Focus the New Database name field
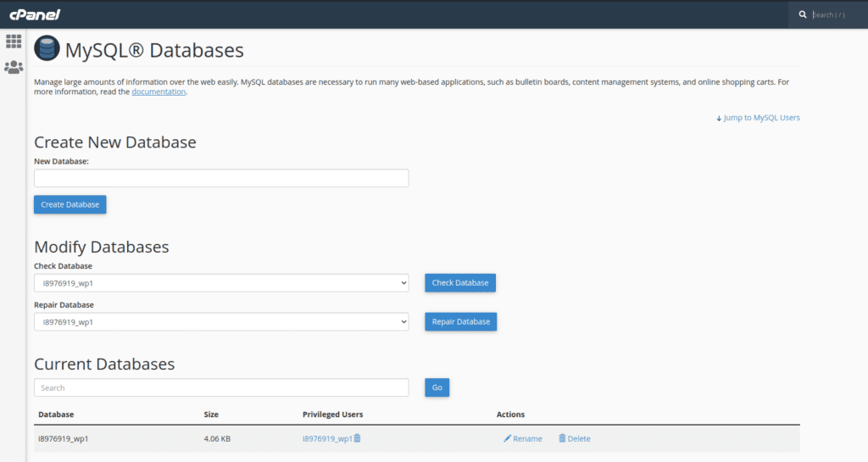The width and height of the screenshot is (868, 462). tap(221, 178)
